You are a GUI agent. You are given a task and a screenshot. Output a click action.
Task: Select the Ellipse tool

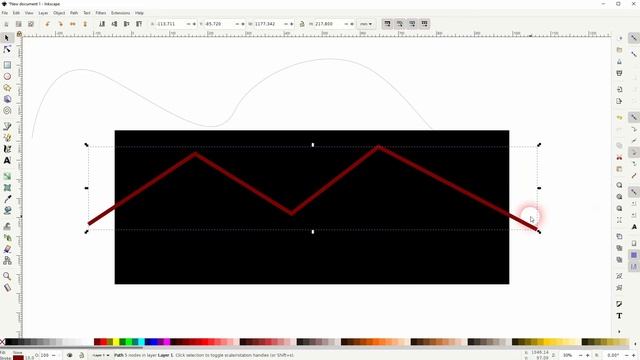tap(7, 76)
